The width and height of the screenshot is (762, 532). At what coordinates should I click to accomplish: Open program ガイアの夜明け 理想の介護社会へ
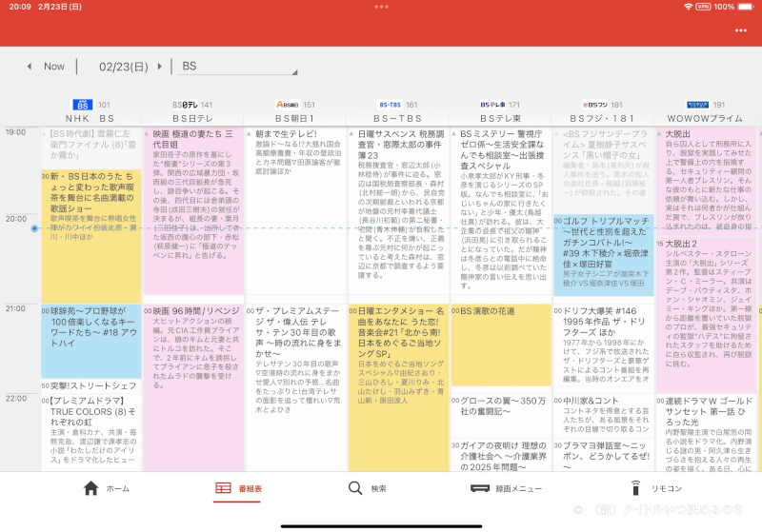[501, 455]
